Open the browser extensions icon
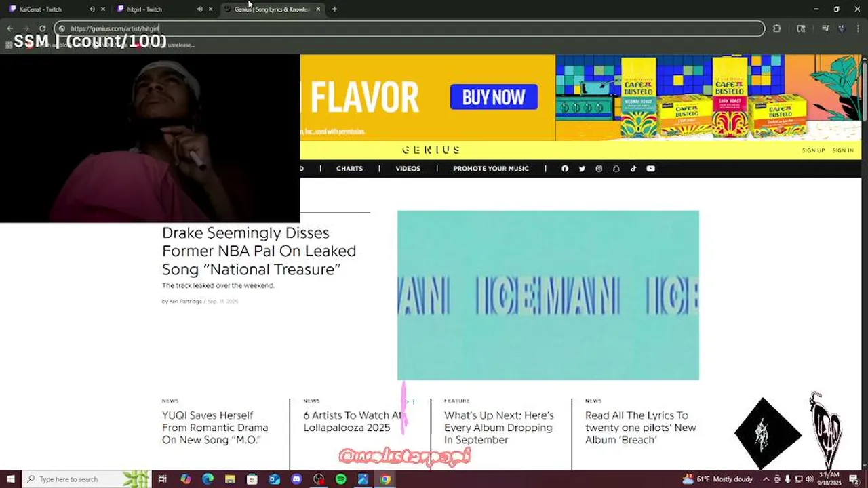The width and height of the screenshot is (868, 488). click(x=776, y=28)
